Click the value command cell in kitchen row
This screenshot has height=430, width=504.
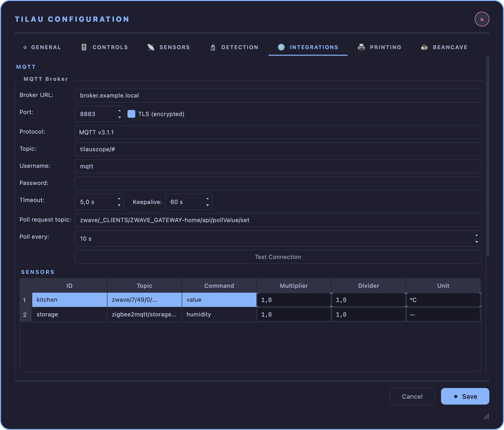click(219, 300)
